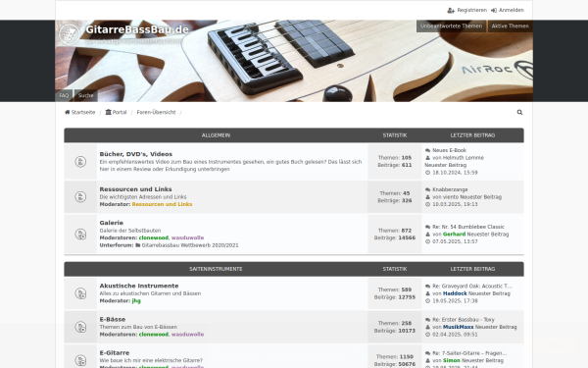588x368 pixels.
Task: Click Neuester Beitrag link next to MusikMaxx
Action: (496, 327)
